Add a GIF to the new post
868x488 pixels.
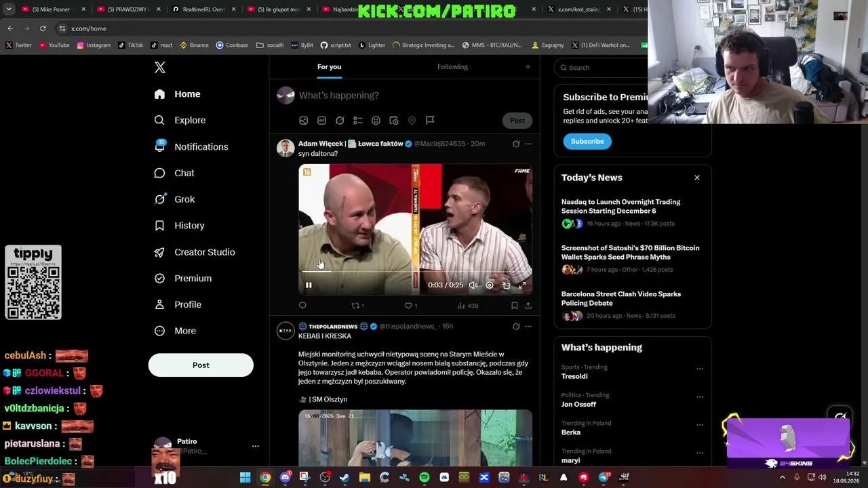pyautogui.click(x=321, y=121)
